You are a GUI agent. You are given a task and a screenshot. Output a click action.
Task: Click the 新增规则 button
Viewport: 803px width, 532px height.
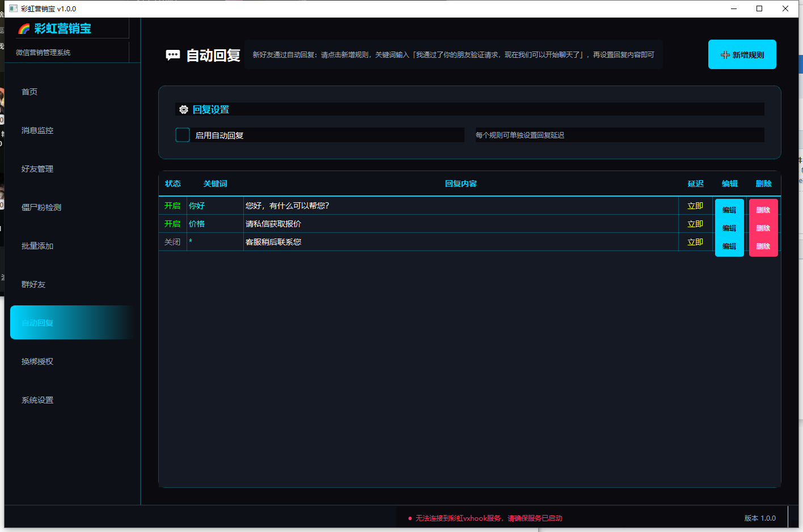[x=742, y=54]
